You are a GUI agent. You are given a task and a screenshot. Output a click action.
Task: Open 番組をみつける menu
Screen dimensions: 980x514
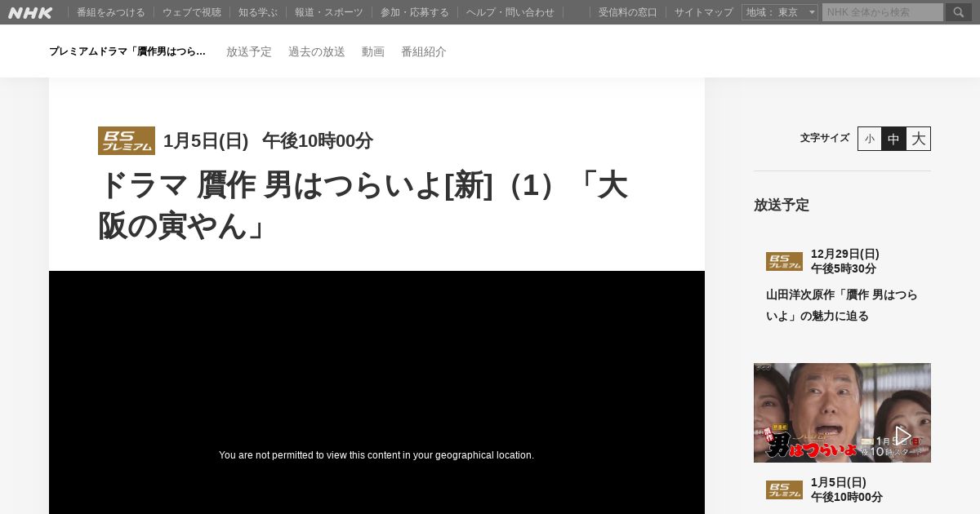[x=111, y=12]
